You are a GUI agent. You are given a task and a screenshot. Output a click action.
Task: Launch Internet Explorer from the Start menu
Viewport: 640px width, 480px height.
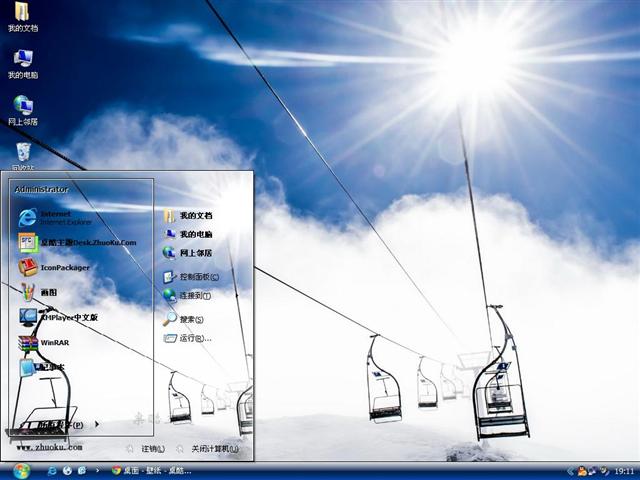pyautogui.click(x=55, y=218)
